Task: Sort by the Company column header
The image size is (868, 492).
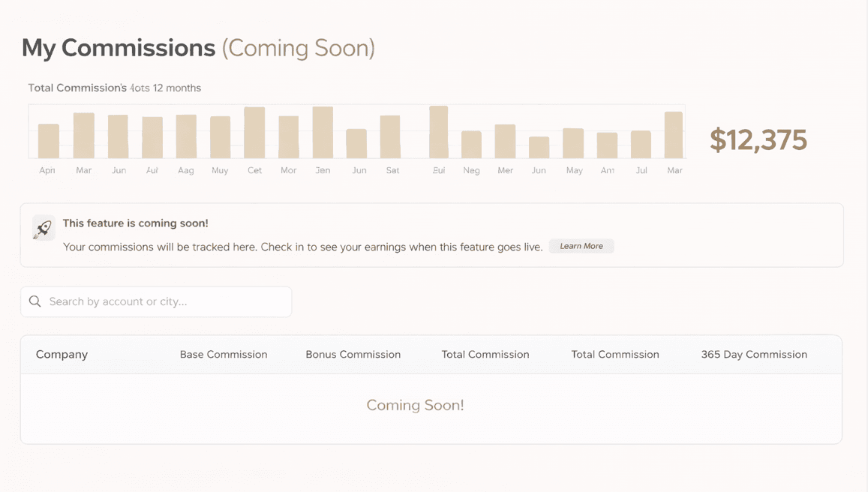Action: [x=62, y=355]
